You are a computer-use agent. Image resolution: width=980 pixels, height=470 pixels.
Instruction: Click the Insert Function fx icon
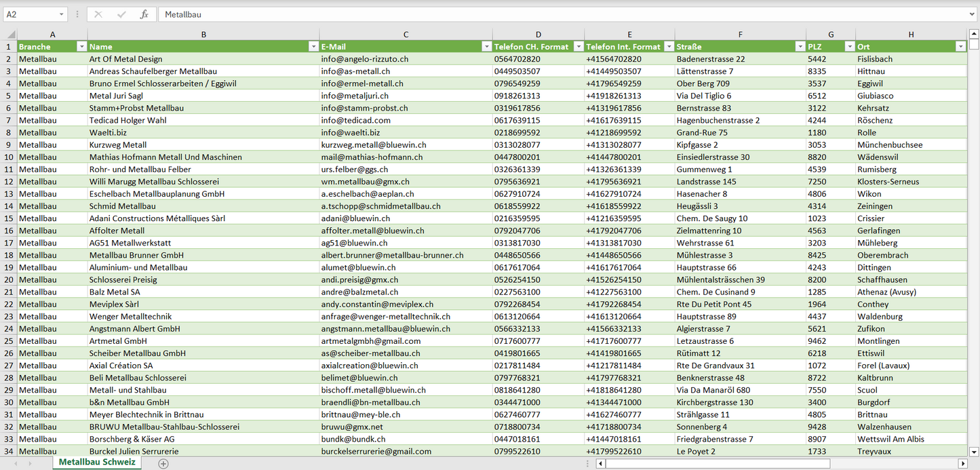pyautogui.click(x=144, y=14)
